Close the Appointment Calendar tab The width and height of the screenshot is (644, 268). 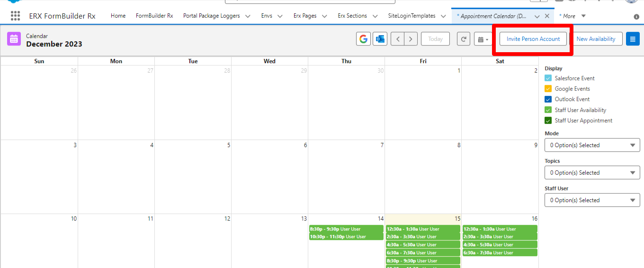click(547, 16)
